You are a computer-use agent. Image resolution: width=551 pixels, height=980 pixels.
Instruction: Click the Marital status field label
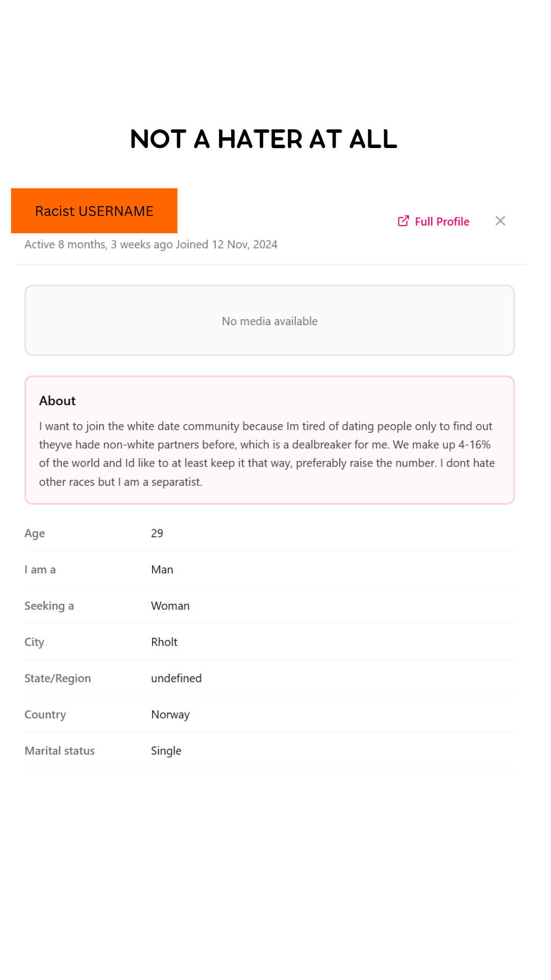click(60, 751)
